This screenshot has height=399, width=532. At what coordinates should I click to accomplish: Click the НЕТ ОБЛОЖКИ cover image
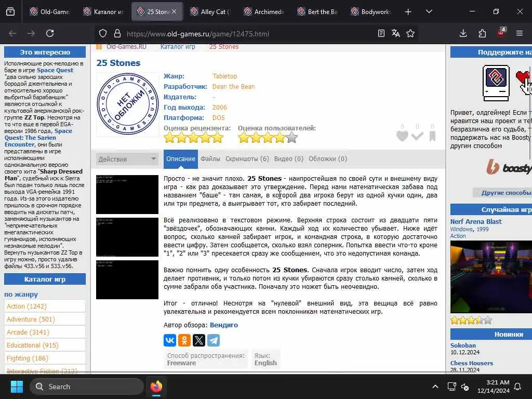click(x=128, y=104)
